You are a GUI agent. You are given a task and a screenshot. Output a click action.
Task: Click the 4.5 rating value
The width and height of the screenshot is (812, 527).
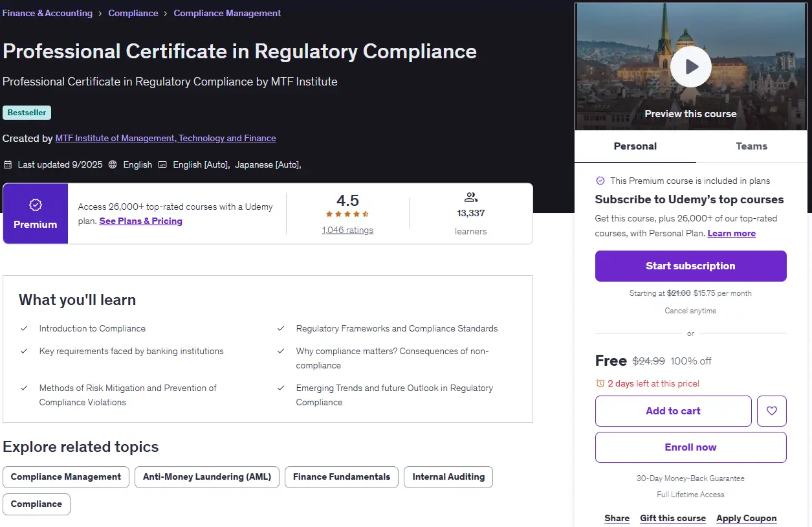click(x=347, y=200)
